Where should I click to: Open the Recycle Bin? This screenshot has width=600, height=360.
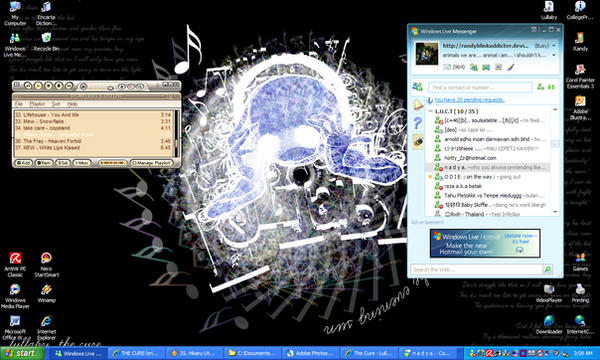tap(46, 42)
